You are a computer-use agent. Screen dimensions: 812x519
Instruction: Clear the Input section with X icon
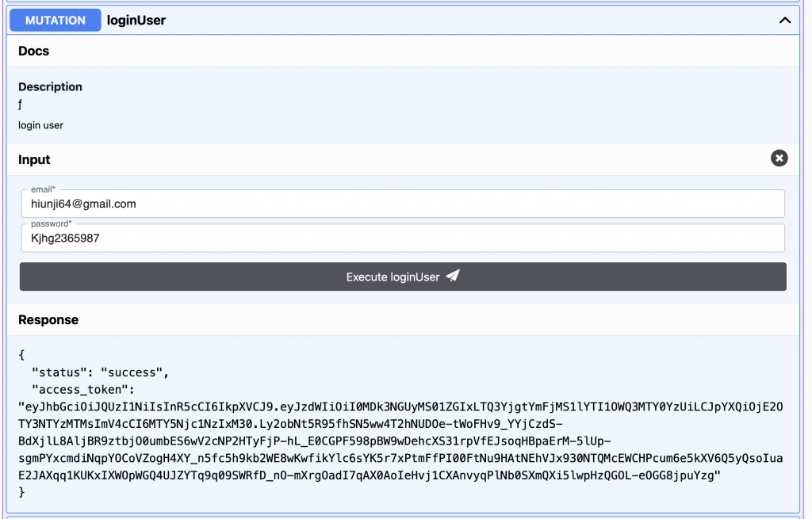click(x=779, y=158)
